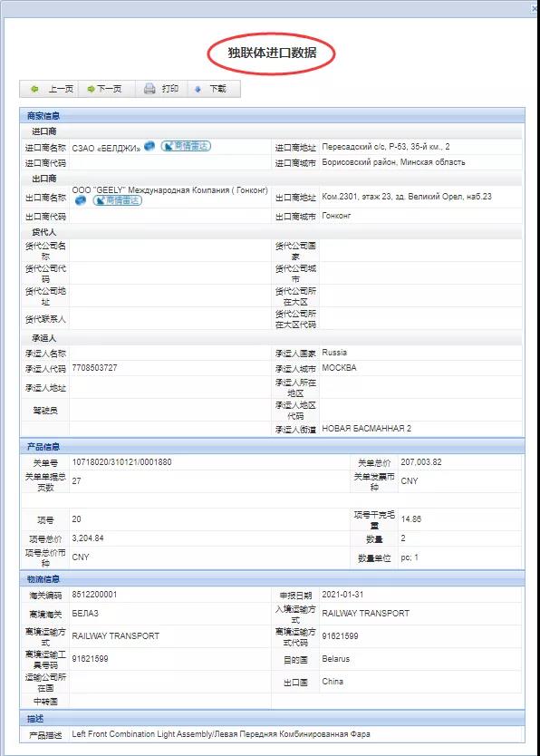Select declaration number 10718020/310121/0001880
This screenshot has height=756, width=540.
pos(122,462)
